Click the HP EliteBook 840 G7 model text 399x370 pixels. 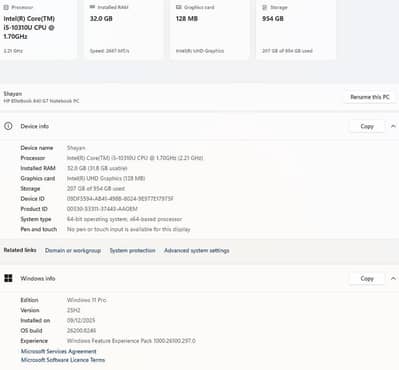(x=41, y=101)
